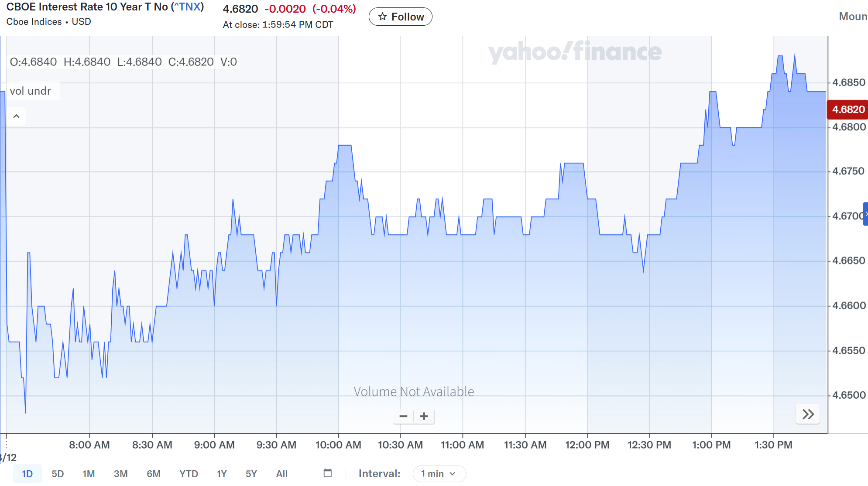The image size is (868, 486).
Task: Select the 1Y range tab
Action: 222,474
